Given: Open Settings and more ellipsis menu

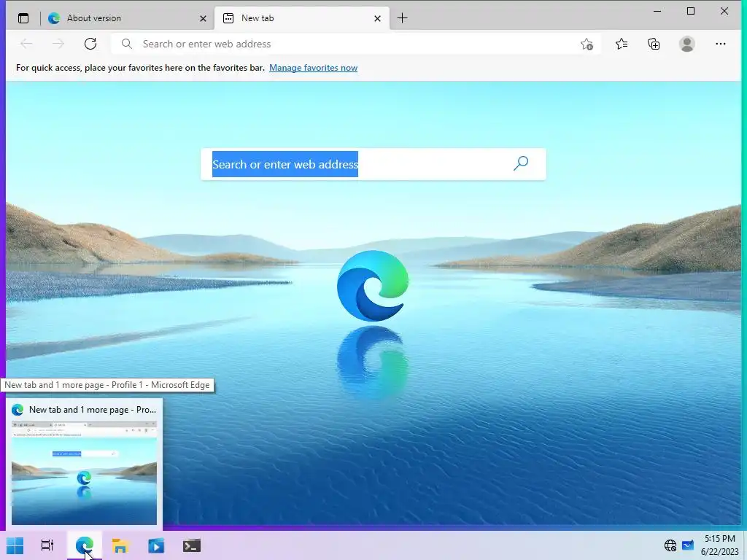Looking at the screenshot, I should click(x=720, y=44).
